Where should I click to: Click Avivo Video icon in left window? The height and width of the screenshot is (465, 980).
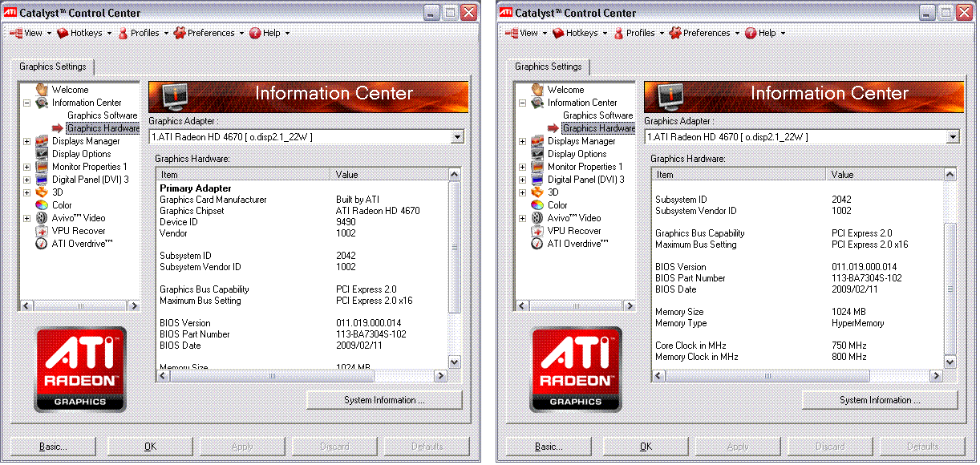point(42,218)
